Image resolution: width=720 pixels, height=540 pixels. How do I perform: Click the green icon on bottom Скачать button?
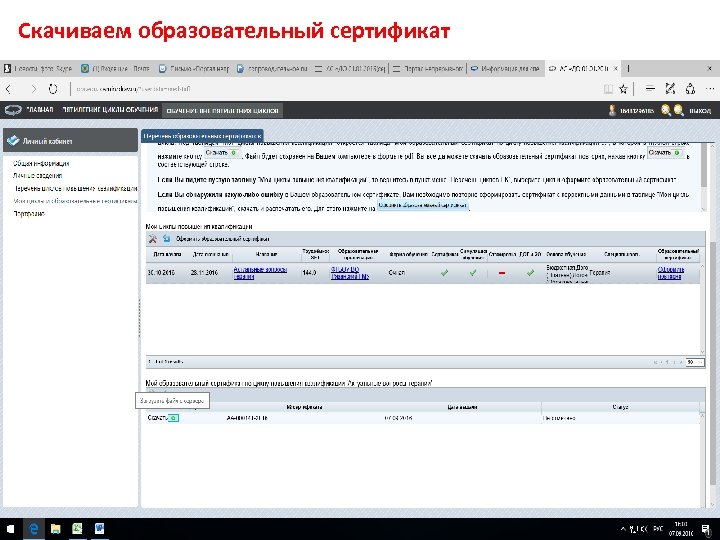(174, 418)
